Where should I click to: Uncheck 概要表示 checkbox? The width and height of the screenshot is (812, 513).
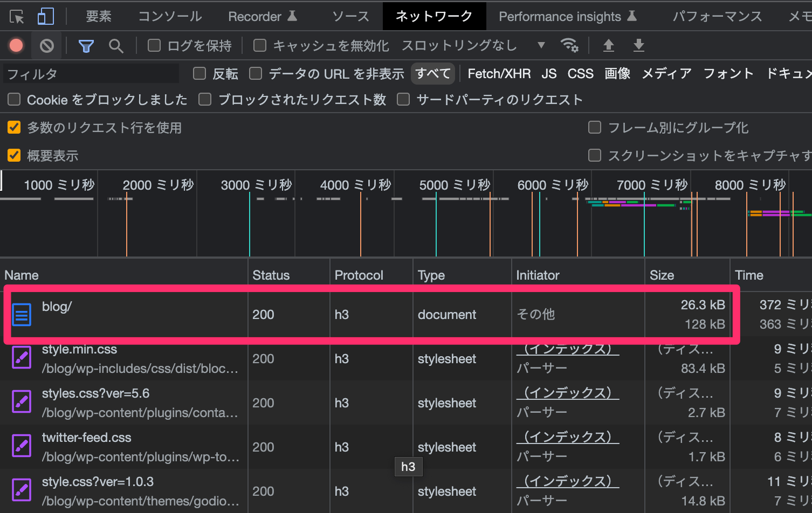click(x=14, y=156)
